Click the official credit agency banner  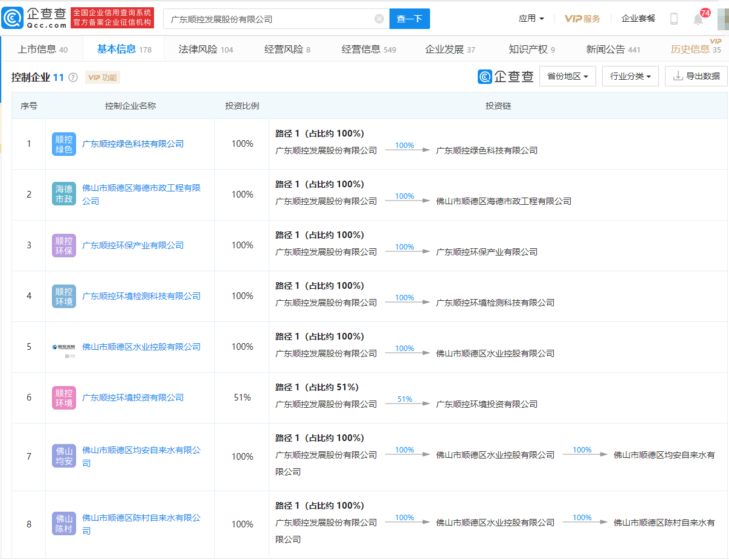112,18
